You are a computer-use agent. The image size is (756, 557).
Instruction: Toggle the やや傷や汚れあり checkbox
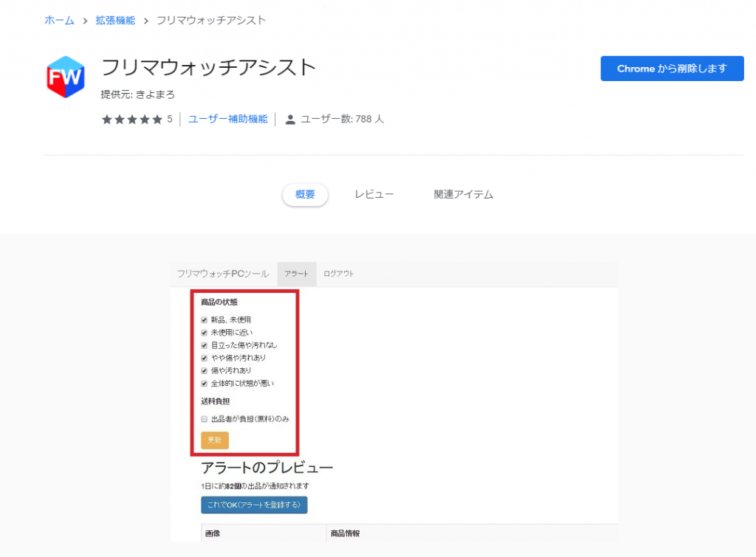tap(205, 358)
